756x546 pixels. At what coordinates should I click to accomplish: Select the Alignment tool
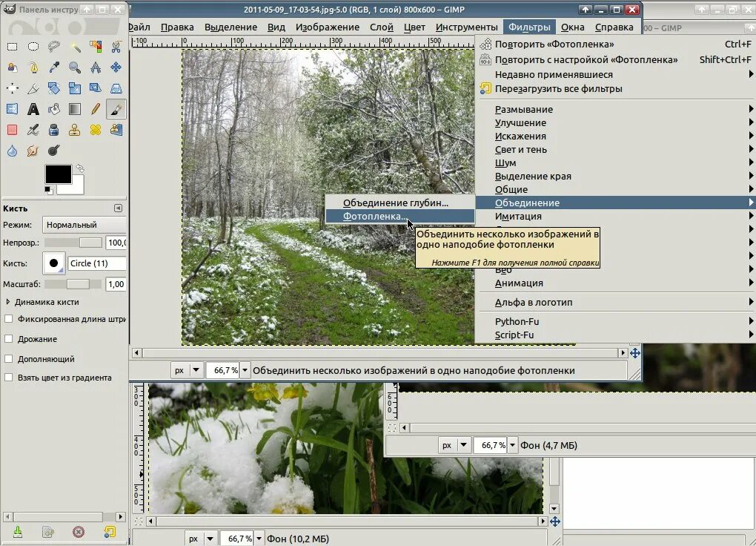coord(12,88)
